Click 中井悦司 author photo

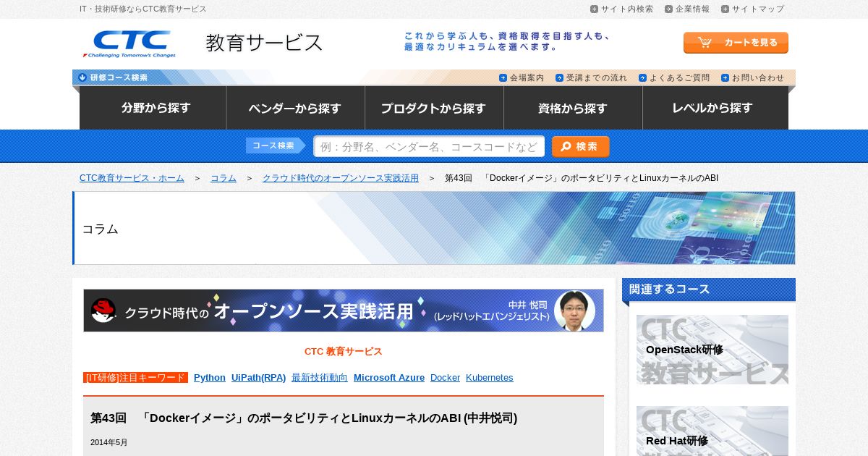pos(574,311)
